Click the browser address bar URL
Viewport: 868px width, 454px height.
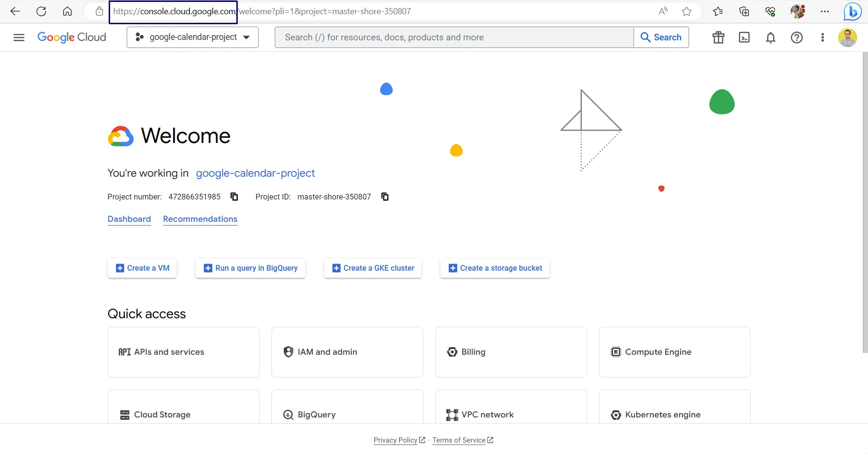262,11
